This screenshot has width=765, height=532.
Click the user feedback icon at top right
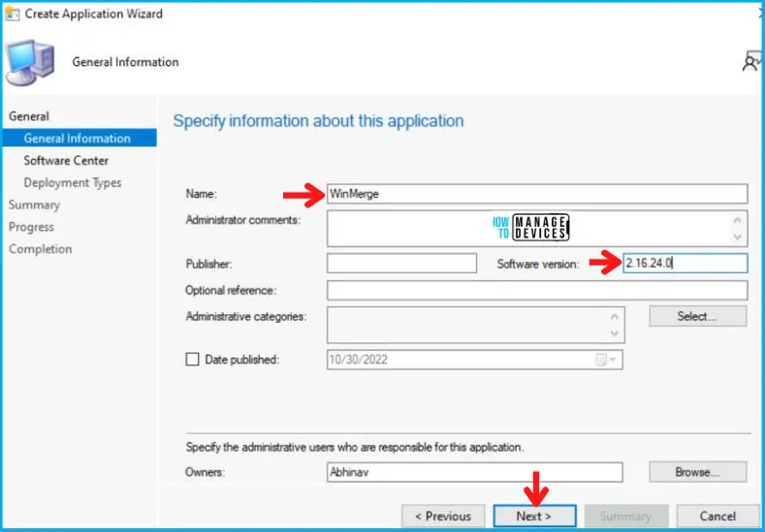tap(751, 62)
